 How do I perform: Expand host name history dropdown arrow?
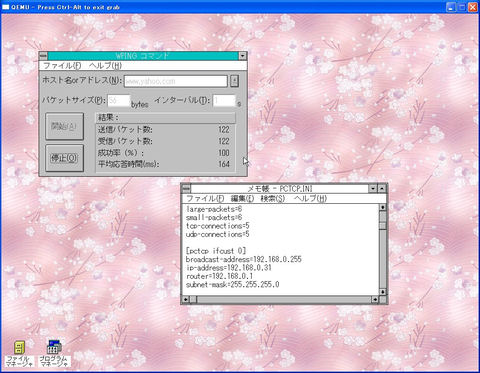(x=235, y=81)
